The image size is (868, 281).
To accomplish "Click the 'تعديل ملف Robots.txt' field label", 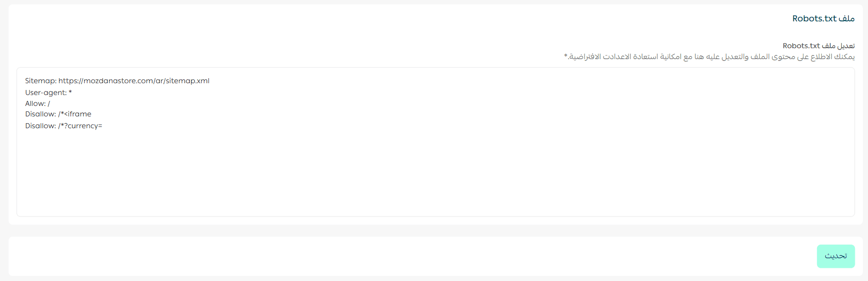I will click(818, 46).
